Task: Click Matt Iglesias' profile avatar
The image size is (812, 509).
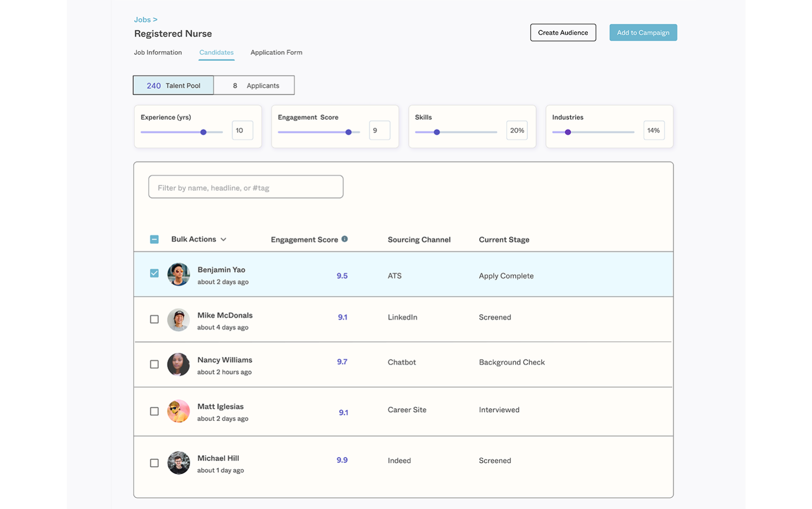Action: click(178, 411)
